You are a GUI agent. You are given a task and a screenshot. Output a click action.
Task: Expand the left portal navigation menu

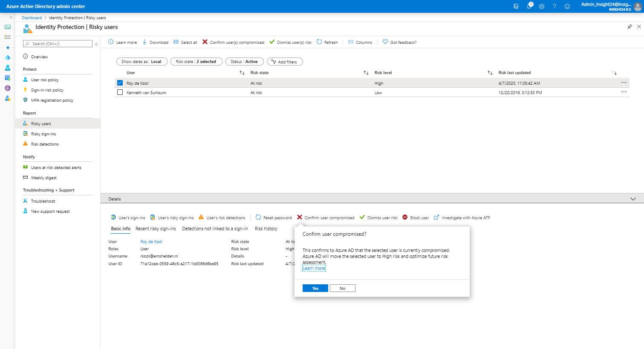pos(11,17)
